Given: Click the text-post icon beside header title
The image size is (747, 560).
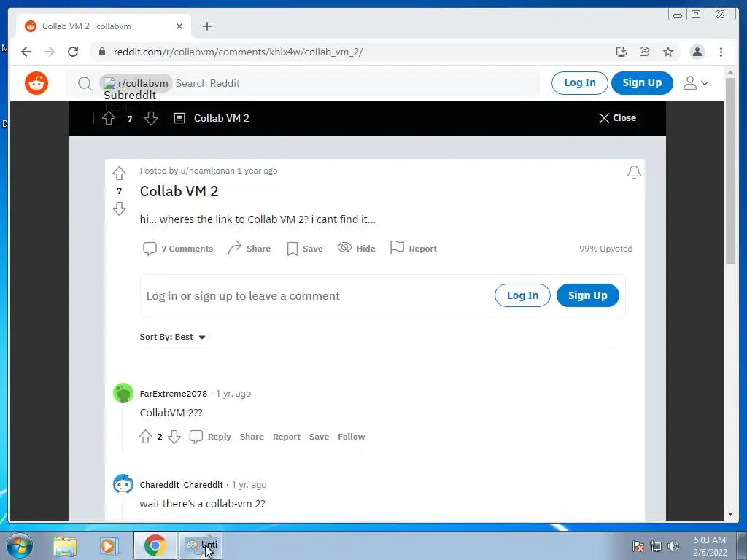Looking at the screenshot, I should [179, 118].
